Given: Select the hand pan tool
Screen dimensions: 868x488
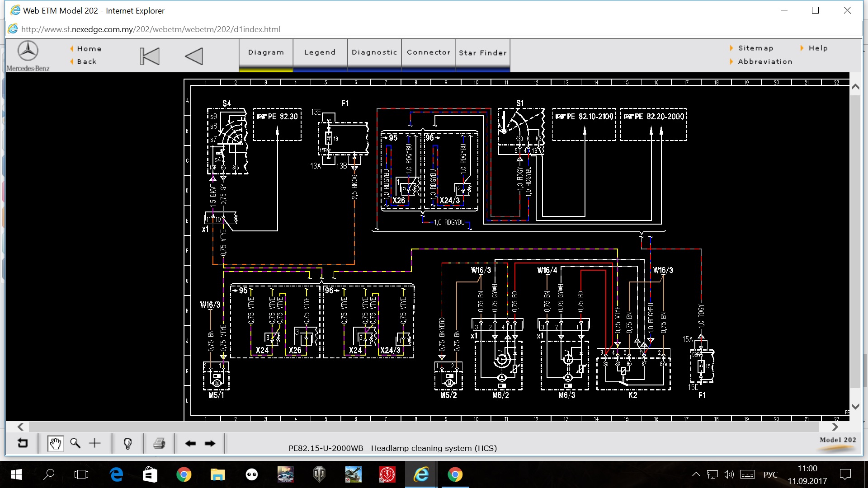Looking at the screenshot, I should point(55,443).
